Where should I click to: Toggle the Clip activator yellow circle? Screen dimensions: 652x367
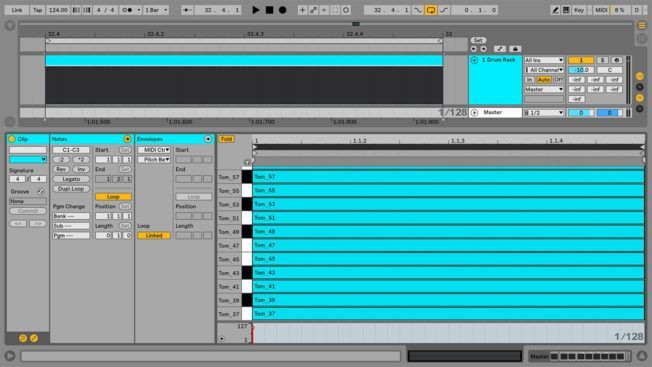tap(12, 139)
